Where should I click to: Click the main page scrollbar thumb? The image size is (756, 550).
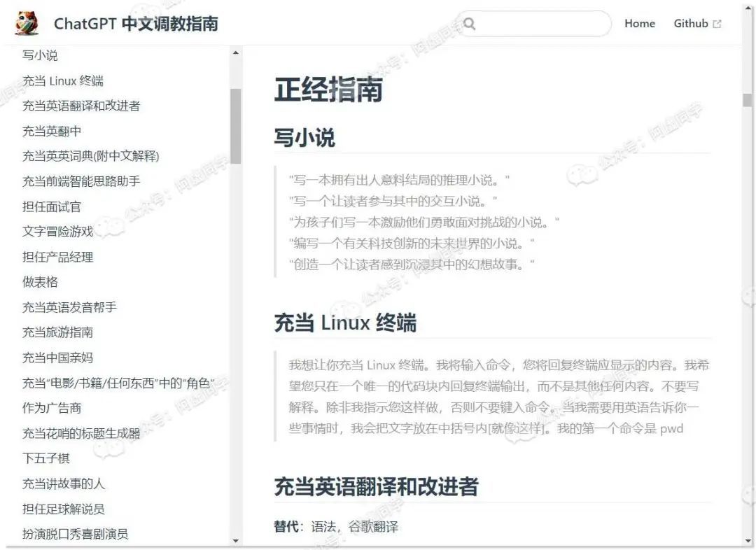pos(748,100)
